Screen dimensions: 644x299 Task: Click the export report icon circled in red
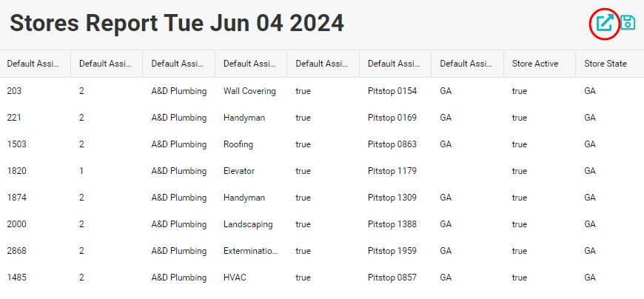605,24
